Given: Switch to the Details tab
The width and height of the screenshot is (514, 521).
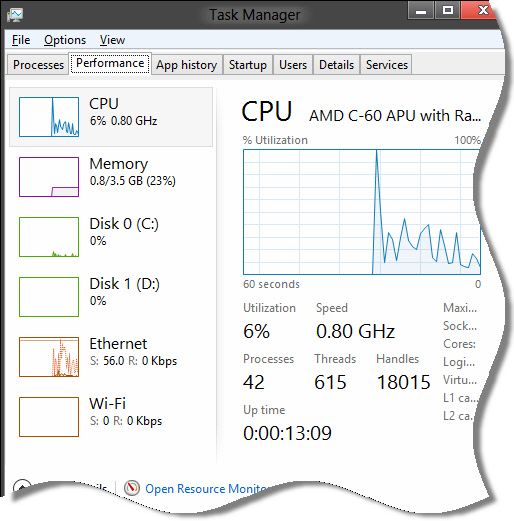Looking at the screenshot, I should (x=336, y=65).
